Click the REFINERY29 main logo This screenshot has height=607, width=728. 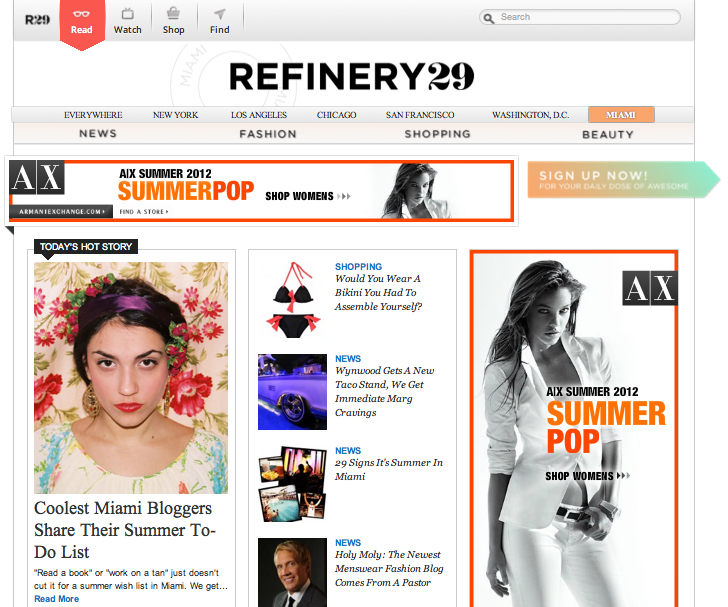pyautogui.click(x=351, y=76)
